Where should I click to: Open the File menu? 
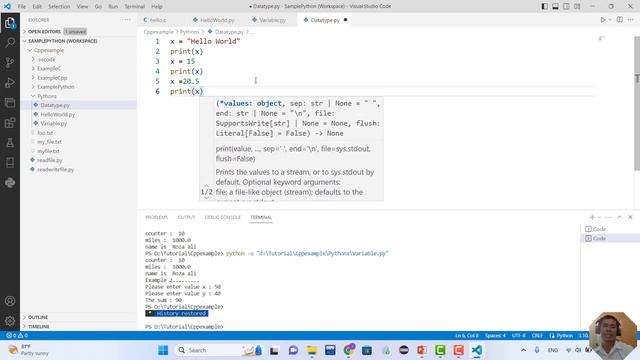coord(22,6)
